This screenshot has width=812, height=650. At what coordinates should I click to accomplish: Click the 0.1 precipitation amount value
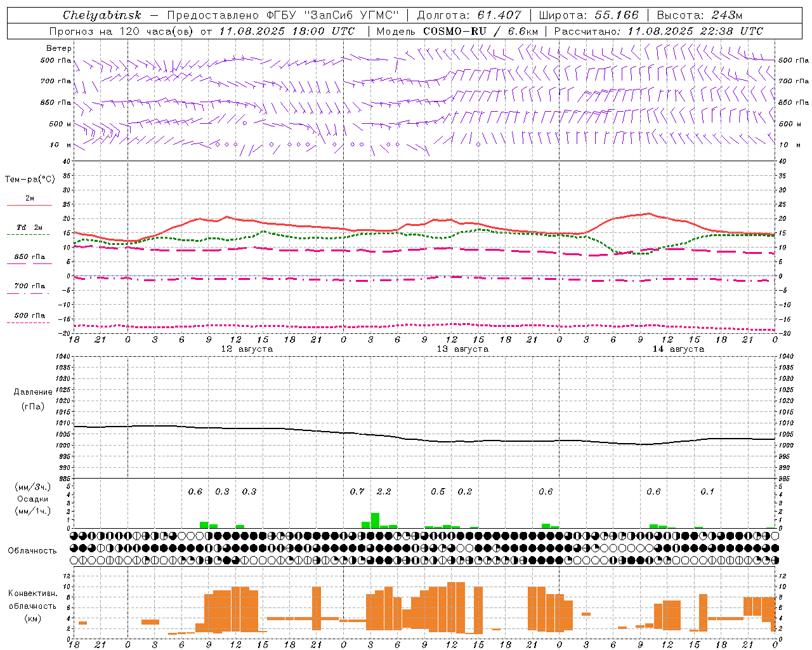tap(707, 492)
